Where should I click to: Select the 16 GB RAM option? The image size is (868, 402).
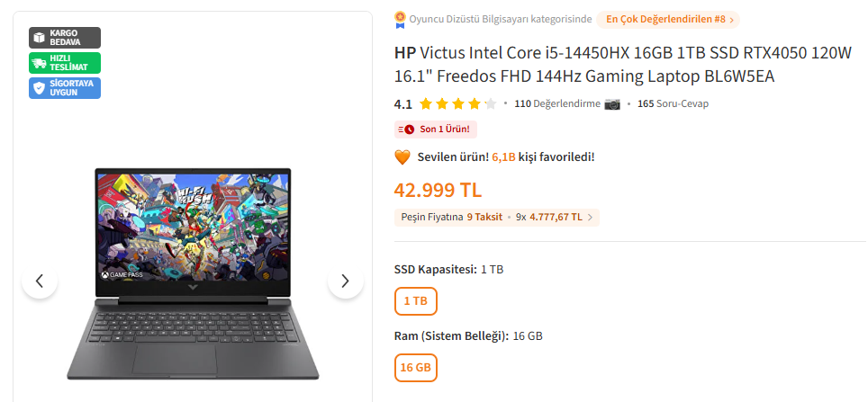click(415, 367)
